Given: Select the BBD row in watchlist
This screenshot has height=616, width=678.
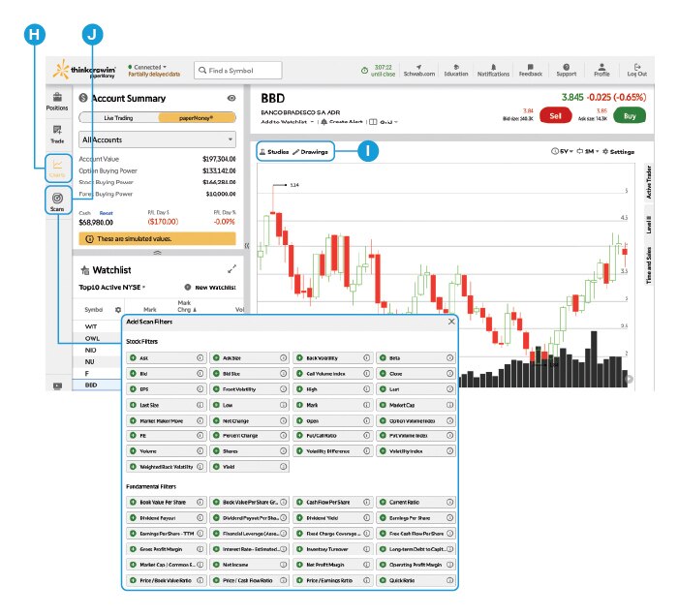Looking at the screenshot, I should (97, 385).
